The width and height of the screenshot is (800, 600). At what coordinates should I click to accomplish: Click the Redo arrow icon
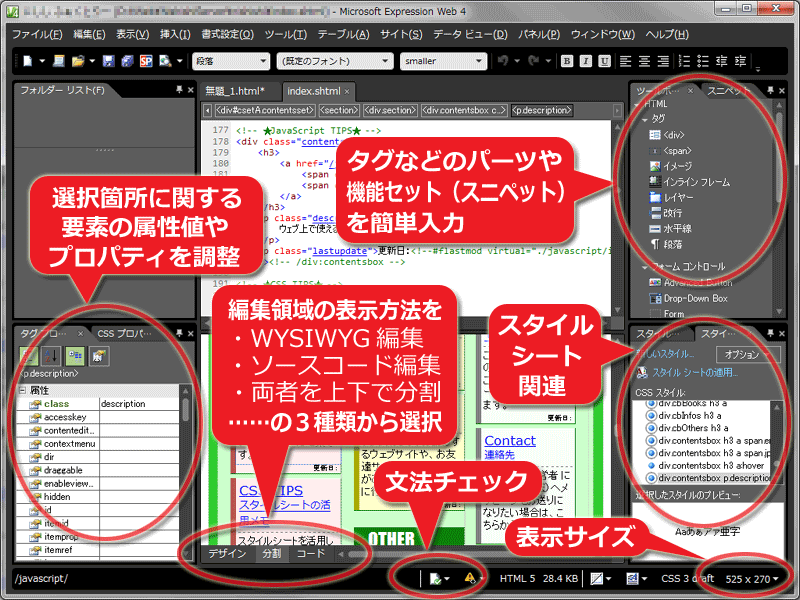(534, 61)
